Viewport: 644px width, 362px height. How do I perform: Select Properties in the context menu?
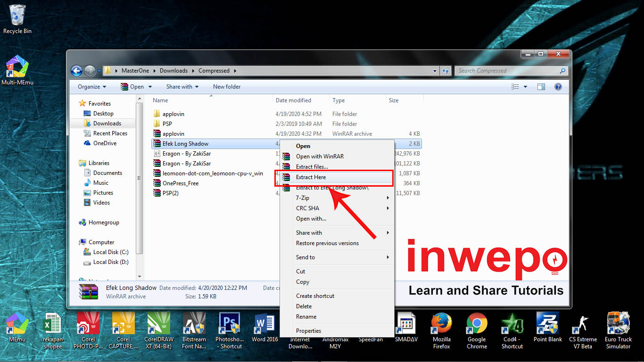click(x=308, y=331)
